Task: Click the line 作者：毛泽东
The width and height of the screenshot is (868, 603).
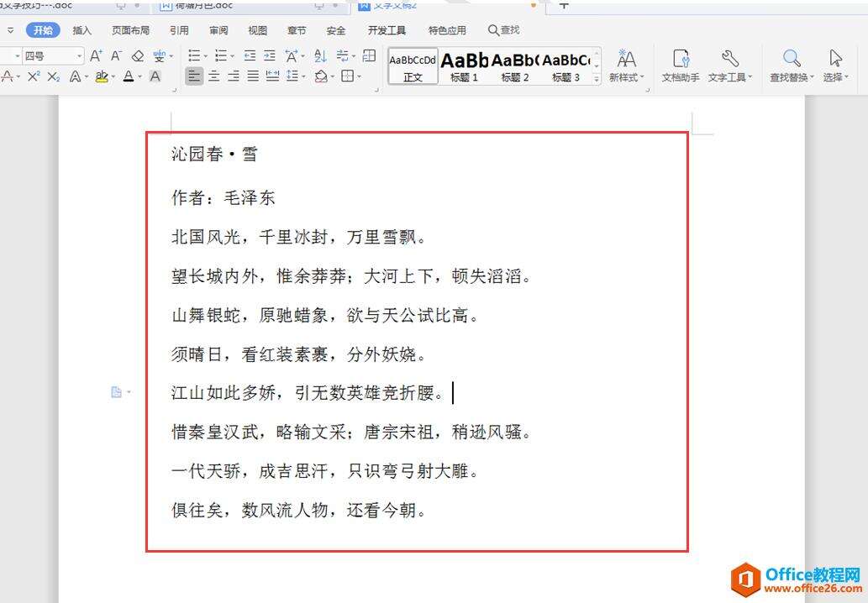Action: point(223,197)
